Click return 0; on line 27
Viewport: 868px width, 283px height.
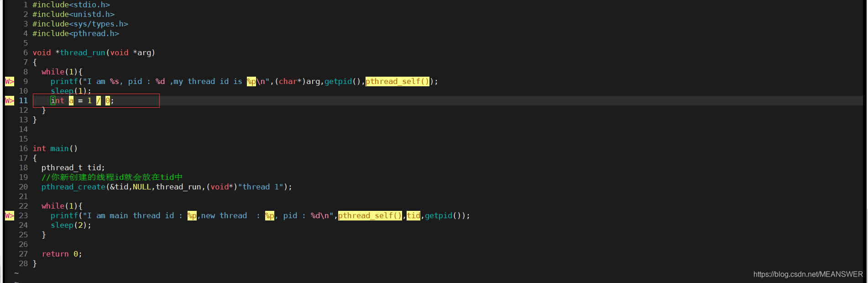pyautogui.click(x=62, y=254)
